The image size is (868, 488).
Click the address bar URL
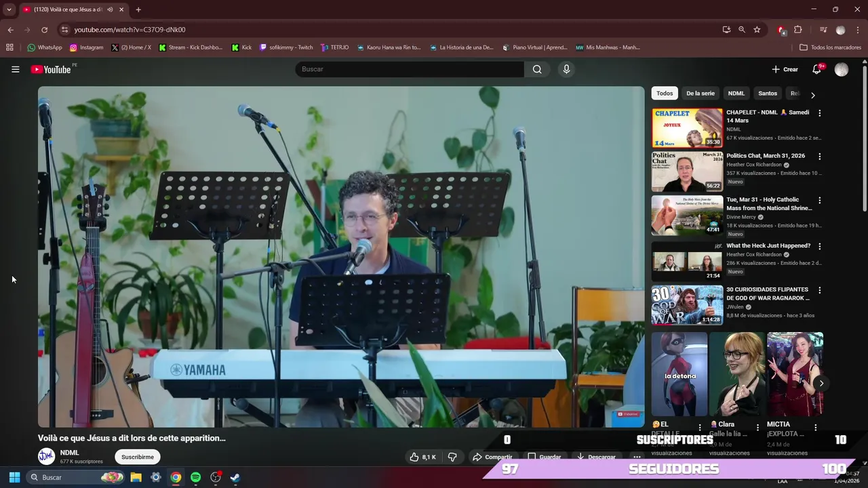click(130, 30)
